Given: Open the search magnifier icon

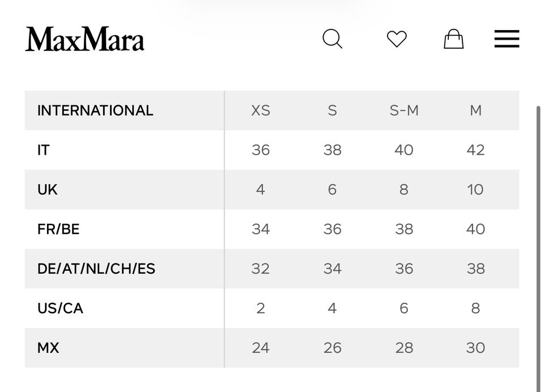Looking at the screenshot, I should pos(333,39).
